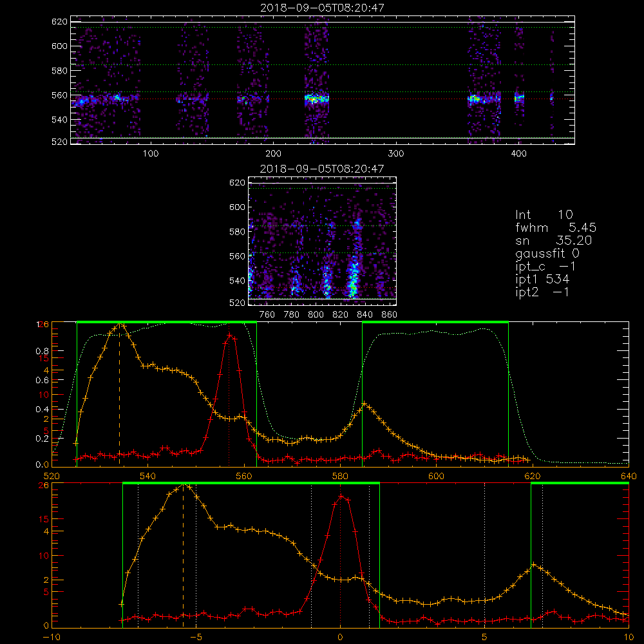
Task: Click x-axis label 560 on profile plot
Action: pos(244,477)
